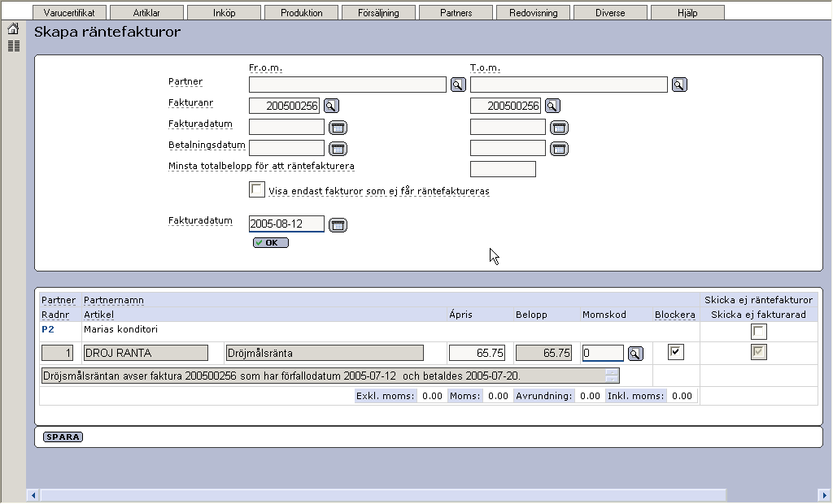This screenshot has width=833, height=504.
Task: Click Betalningsdatum Fr.o.m. input field
Action: coord(286,148)
